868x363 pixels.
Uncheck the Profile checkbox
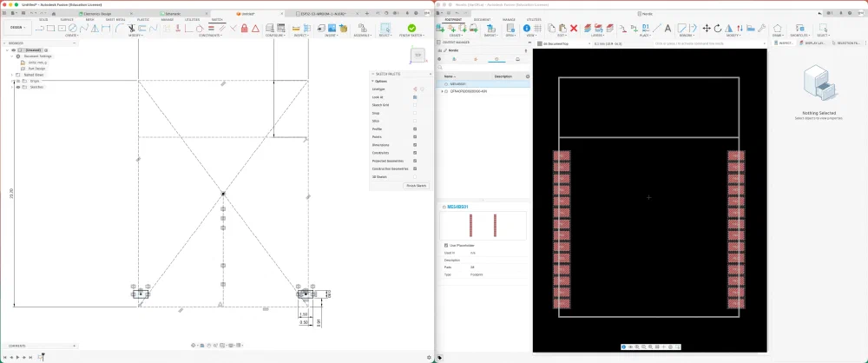pos(415,129)
